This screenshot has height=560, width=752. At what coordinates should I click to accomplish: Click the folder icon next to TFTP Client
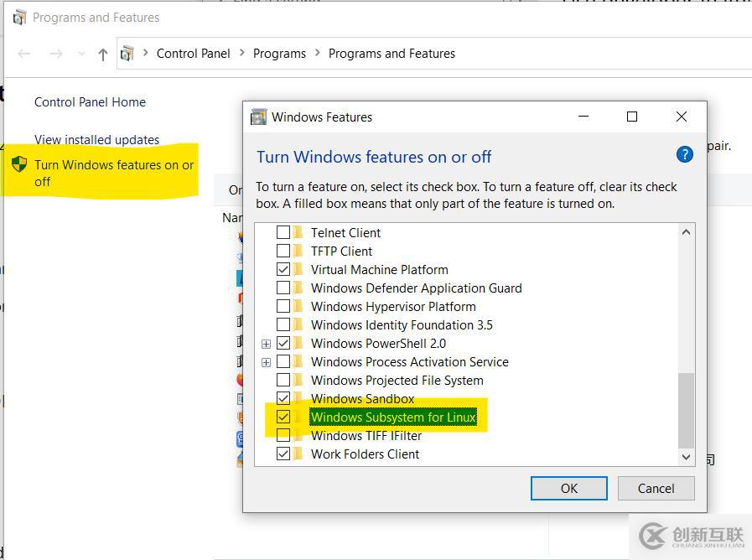[x=298, y=251]
